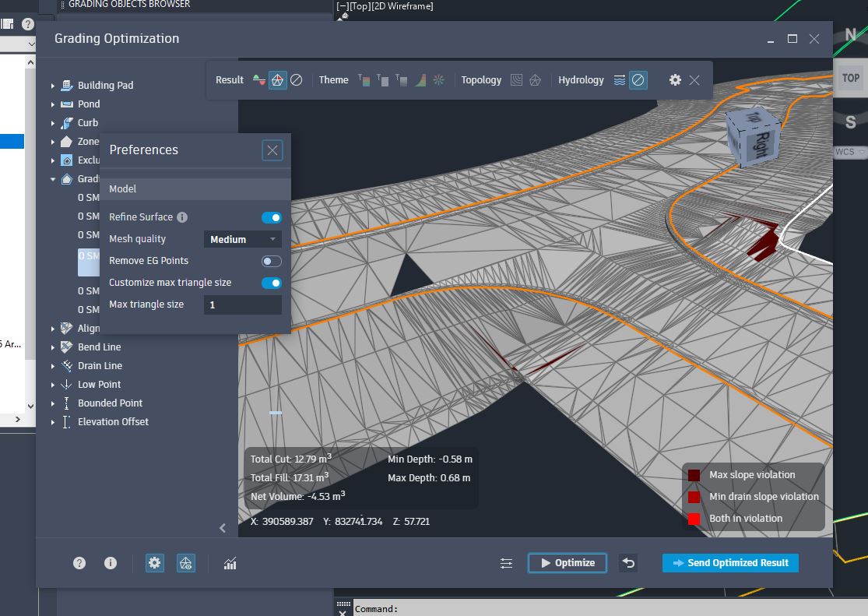This screenshot has height=616, width=868.
Task: Toggle visualization settings icon in bottom toolbar
Action: (186, 563)
